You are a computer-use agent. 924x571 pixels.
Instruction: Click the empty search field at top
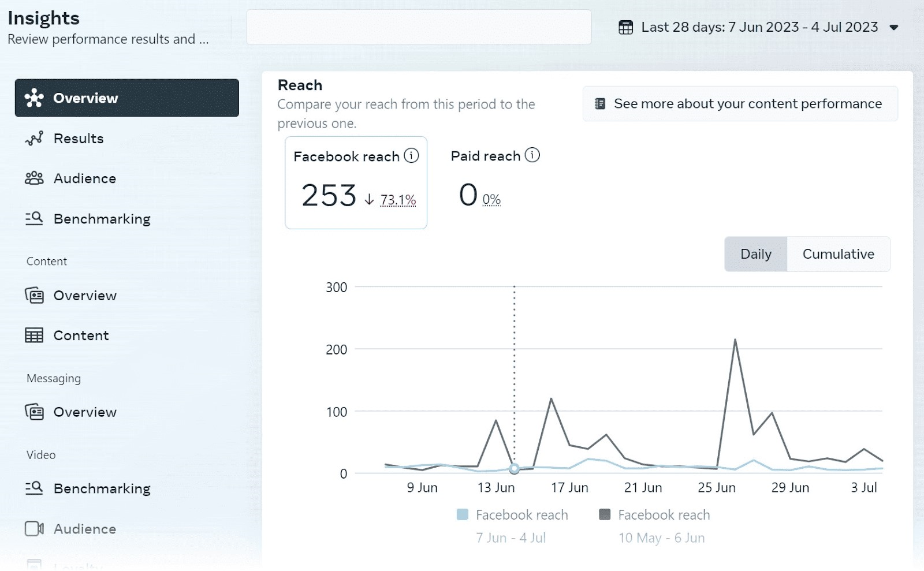pos(418,27)
